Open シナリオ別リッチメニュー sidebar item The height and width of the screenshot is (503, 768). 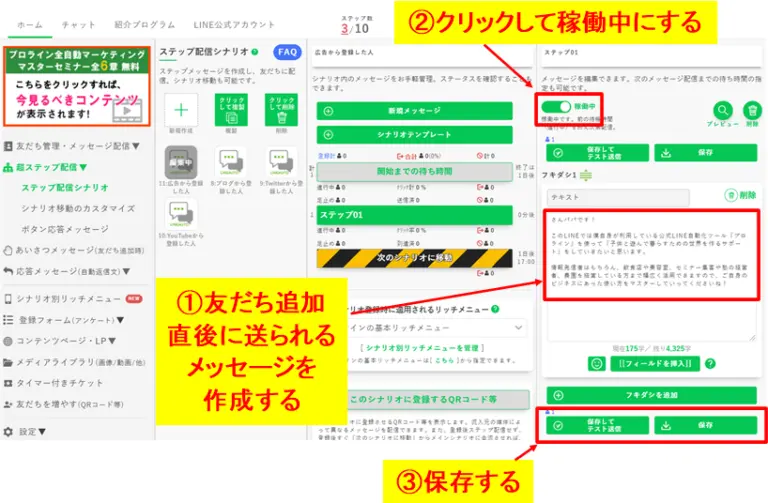(73, 299)
